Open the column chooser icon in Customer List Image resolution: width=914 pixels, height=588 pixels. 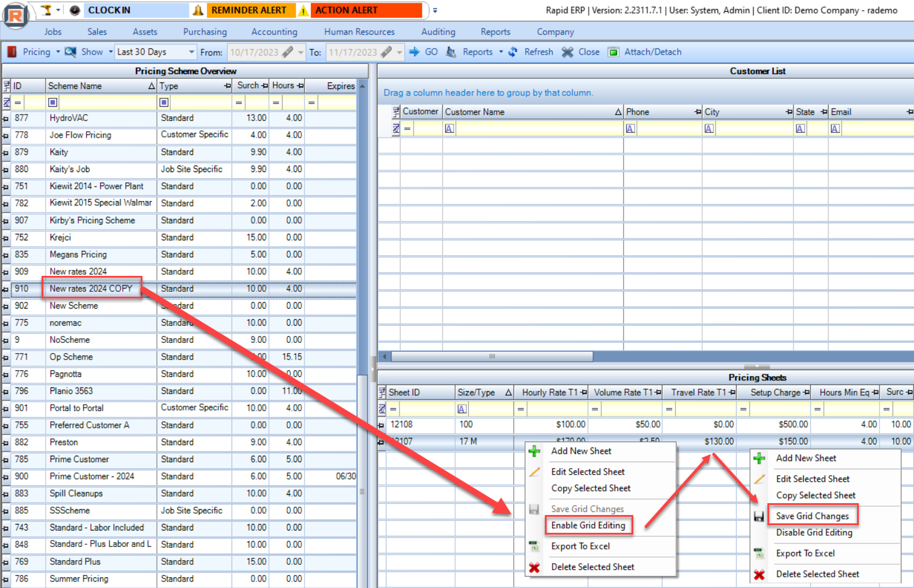(396, 112)
